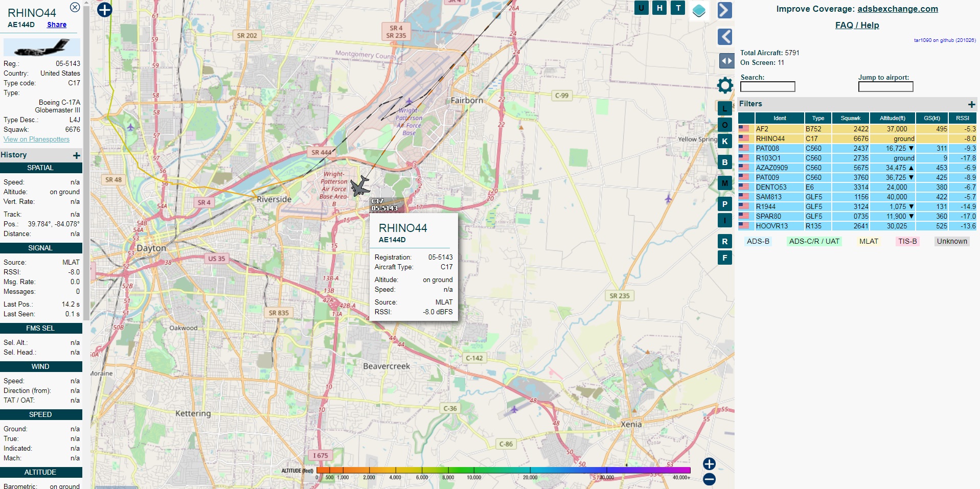
Task: Click the top-left map plus button
Action: tap(104, 9)
